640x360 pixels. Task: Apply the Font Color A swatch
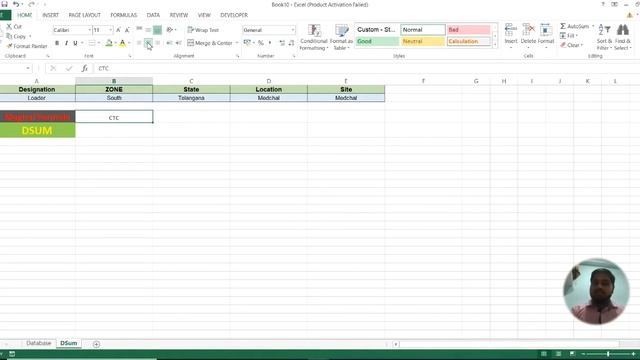click(122, 43)
